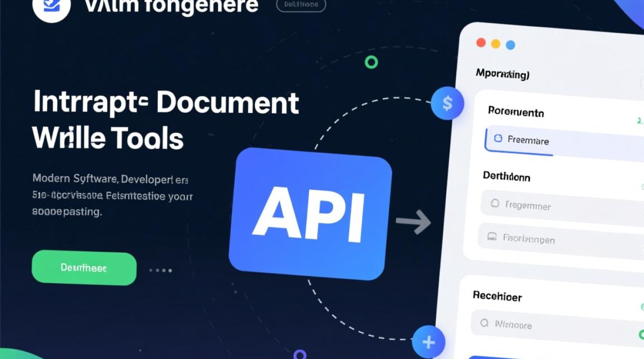This screenshot has height=359, width=644.
Task: Click the large blue API tile
Action: (x=310, y=213)
